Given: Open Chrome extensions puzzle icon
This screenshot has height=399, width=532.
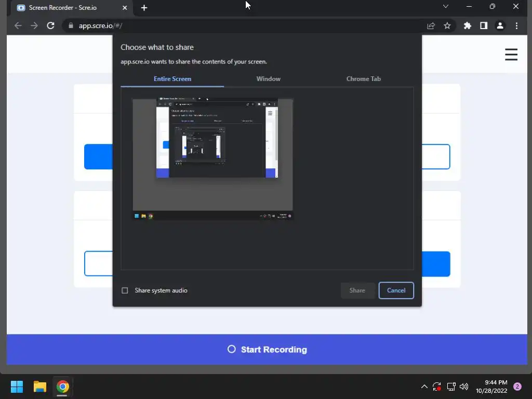Looking at the screenshot, I should pyautogui.click(x=468, y=26).
